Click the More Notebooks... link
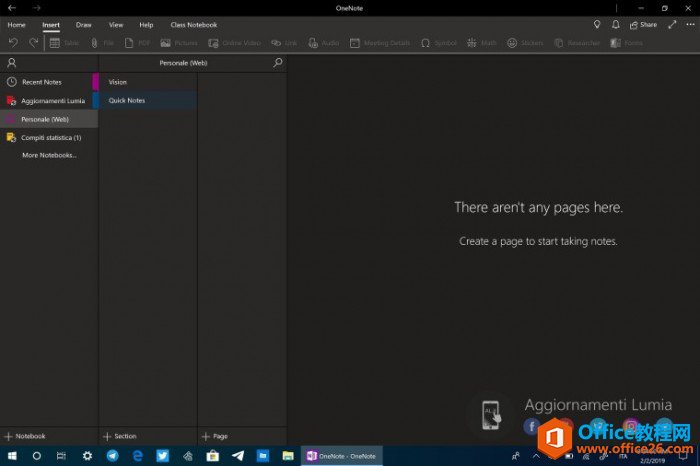Screen dimensions: 700x466 49,155
